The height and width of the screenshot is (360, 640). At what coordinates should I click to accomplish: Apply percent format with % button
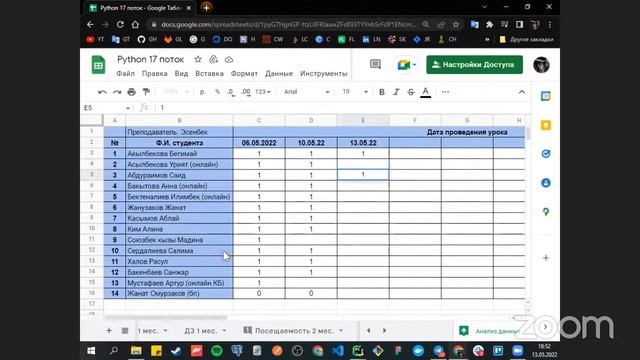tap(217, 92)
